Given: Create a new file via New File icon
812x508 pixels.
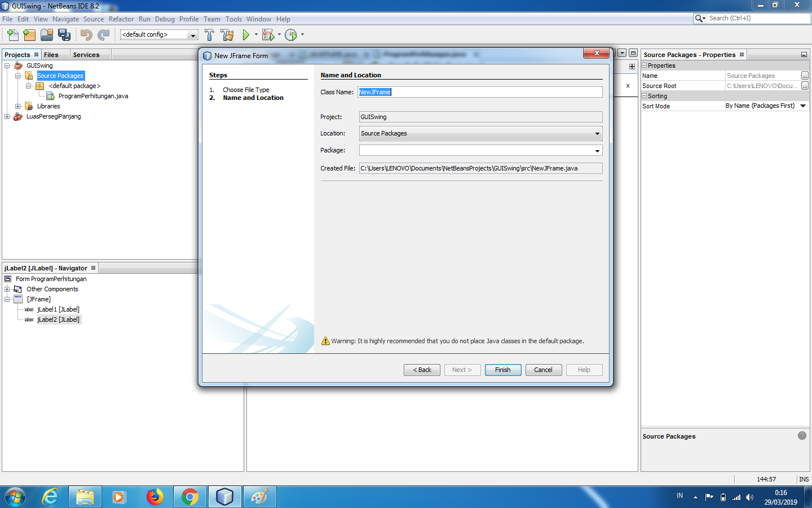Looking at the screenshot, I should [x=12, y=34].
